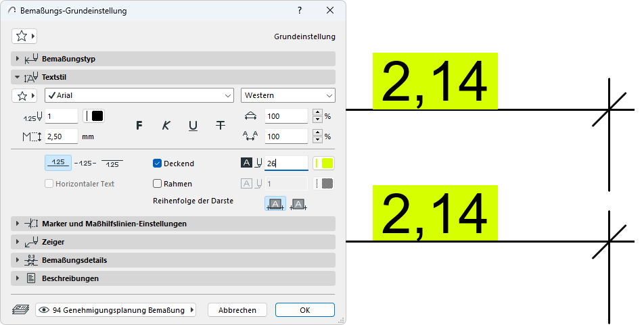Image resolution: width=644 pixels, height=325 pixels.
Task: Close the Bemaßungs-Grundeinstellung dialog
Action: [x=330, y=11]
